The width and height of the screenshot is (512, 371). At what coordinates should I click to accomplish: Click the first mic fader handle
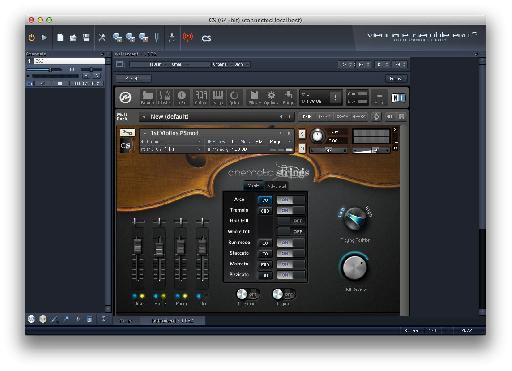click(x=137, y=246)
